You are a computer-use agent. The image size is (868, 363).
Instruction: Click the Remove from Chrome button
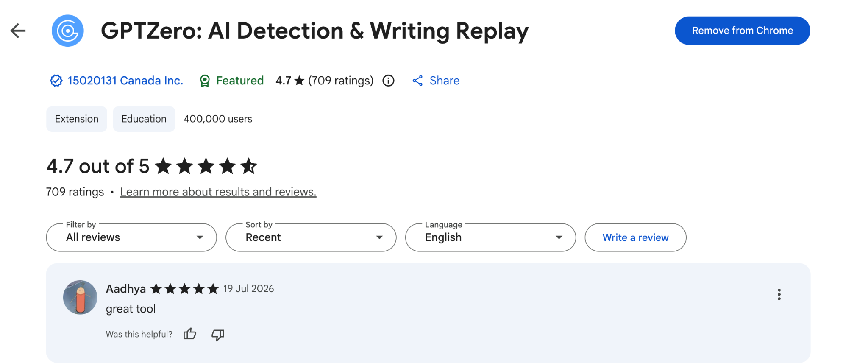(742, 31)
